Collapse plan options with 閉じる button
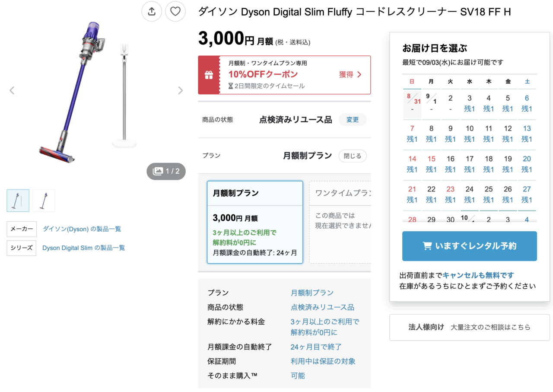 click(x=352, y=156)
